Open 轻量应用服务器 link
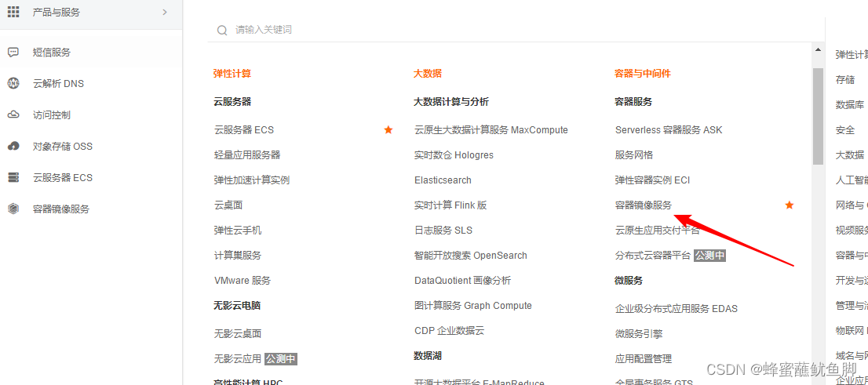Viewport: 868px width, 385px height. (247, 155)
